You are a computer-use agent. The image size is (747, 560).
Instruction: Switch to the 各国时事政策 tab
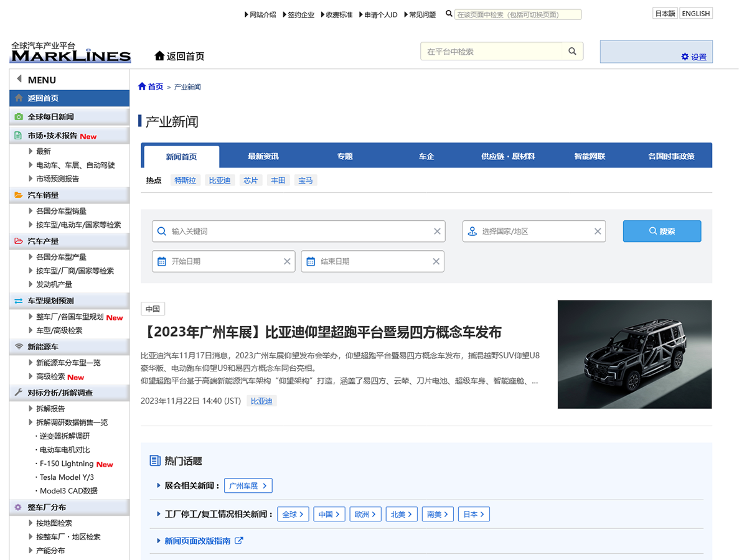tap(671, 156)
